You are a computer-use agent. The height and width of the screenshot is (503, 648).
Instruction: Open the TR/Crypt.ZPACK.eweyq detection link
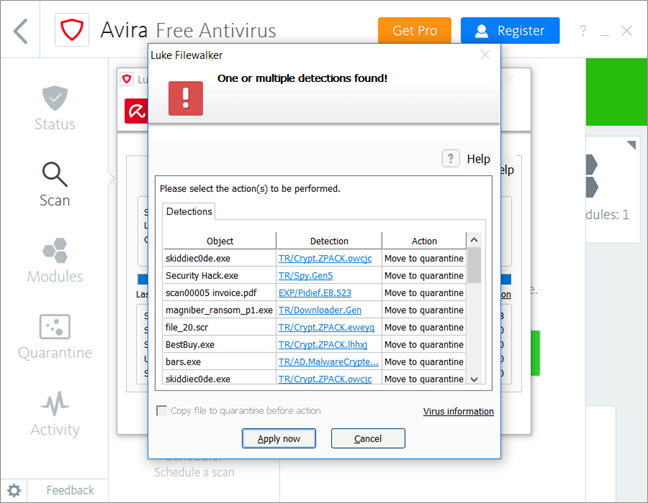point(326,328)
